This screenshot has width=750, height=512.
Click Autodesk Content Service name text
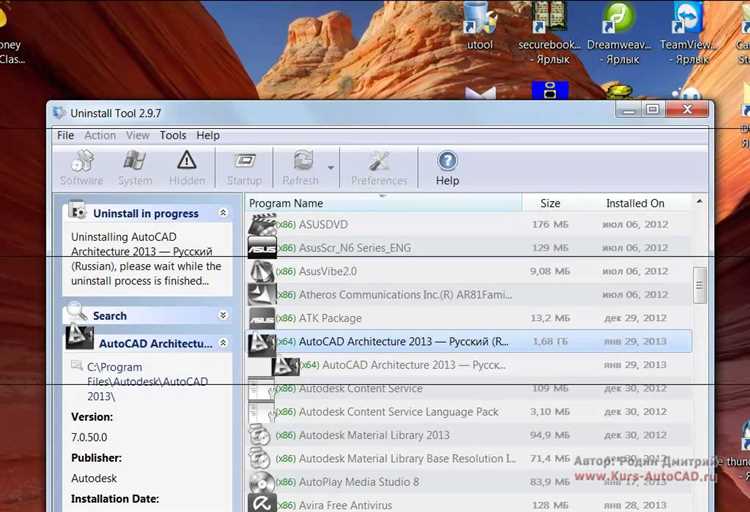361,389
